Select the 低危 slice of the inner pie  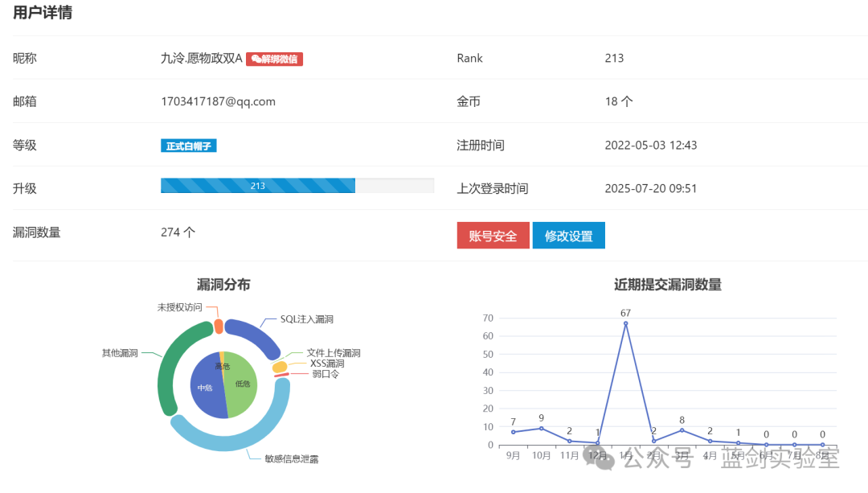[242, 384]
